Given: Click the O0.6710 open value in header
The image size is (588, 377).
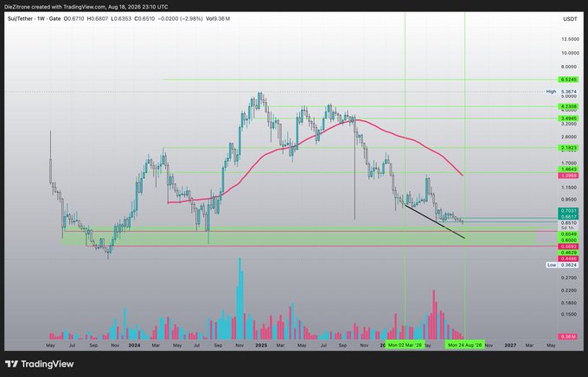Looking at the screenshot, I should click(73, 18).
